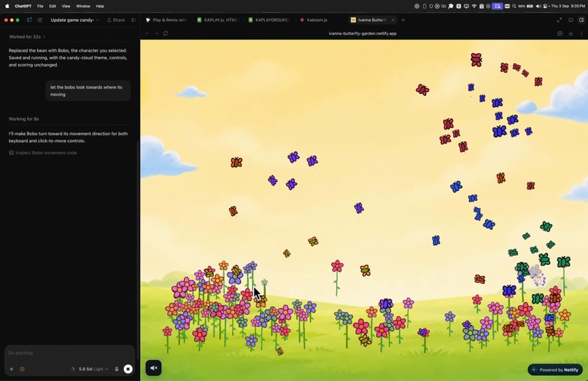Add an attachment with the plus icon
The image size is (588, 381).
point(11,369)
